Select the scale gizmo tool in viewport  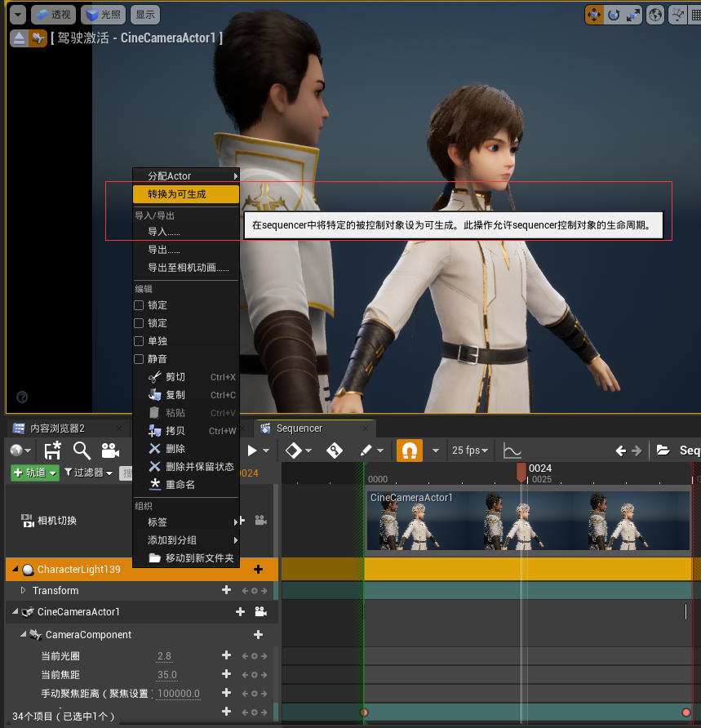[x=634, y=15]
